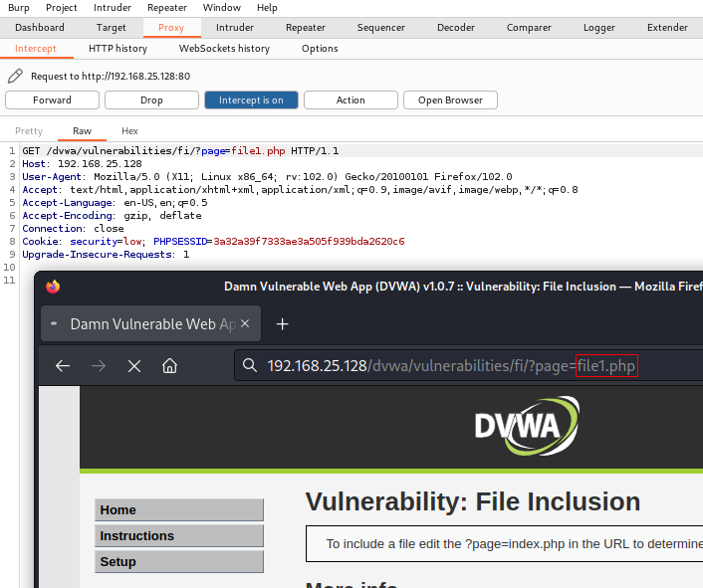Open the Logger tab

click(x=599, y=28)
